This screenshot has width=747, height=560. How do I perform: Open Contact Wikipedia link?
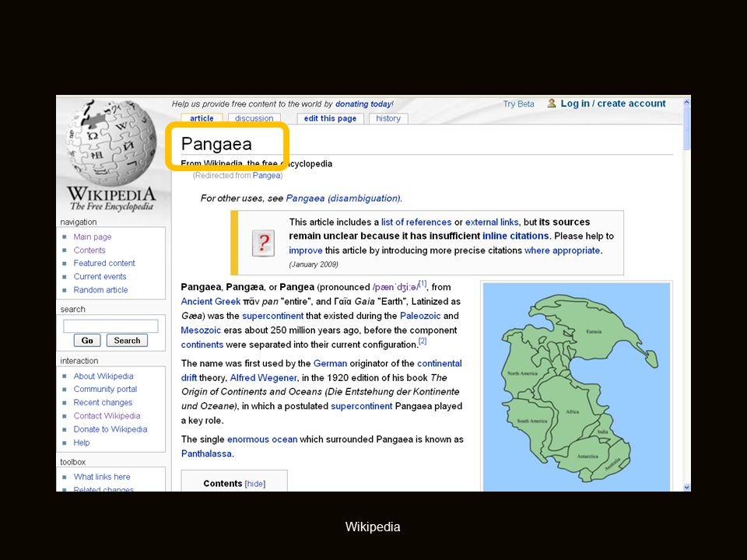click(x=107, y=415)
